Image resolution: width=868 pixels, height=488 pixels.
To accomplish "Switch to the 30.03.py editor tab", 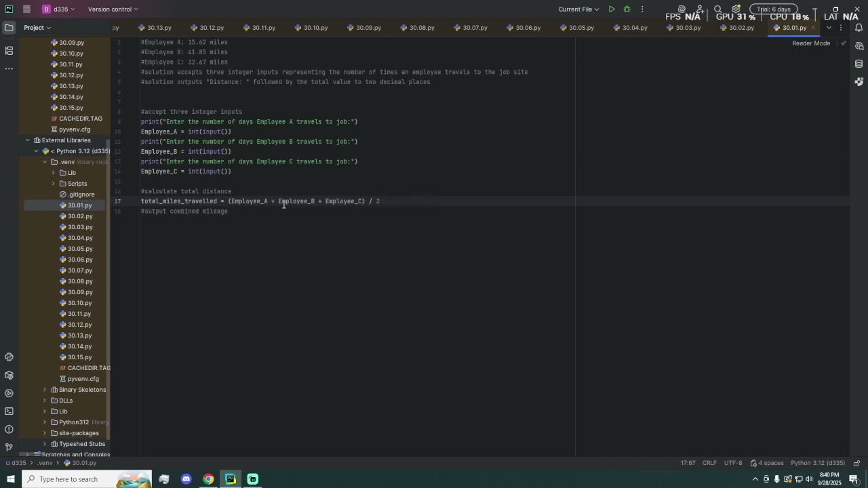I will coord(683,28).
